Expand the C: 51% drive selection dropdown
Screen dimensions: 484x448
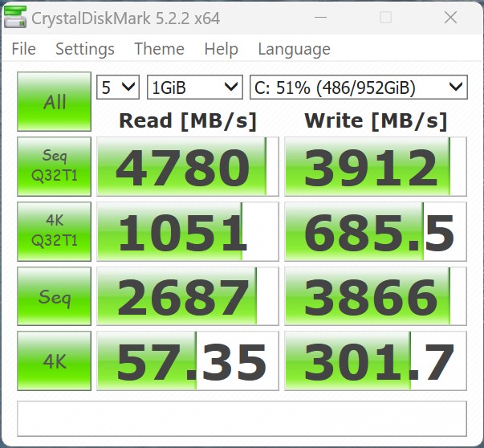coord(358,88)
